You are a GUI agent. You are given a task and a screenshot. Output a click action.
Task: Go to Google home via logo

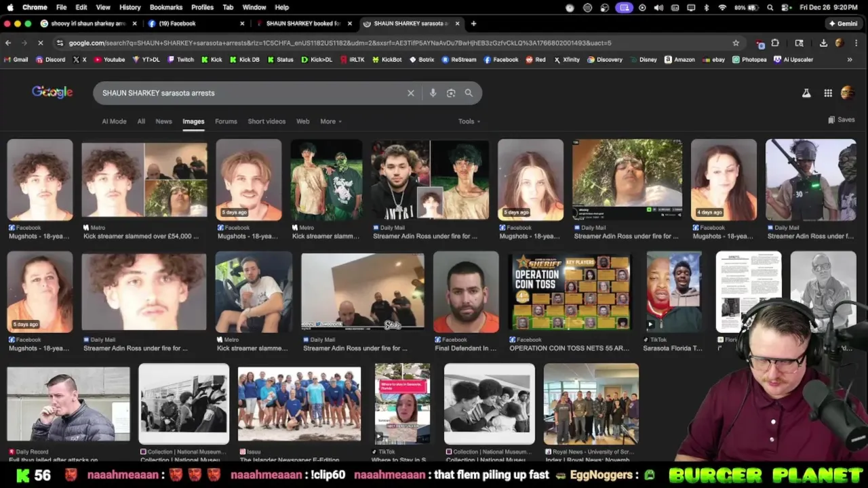click(52, 92)
